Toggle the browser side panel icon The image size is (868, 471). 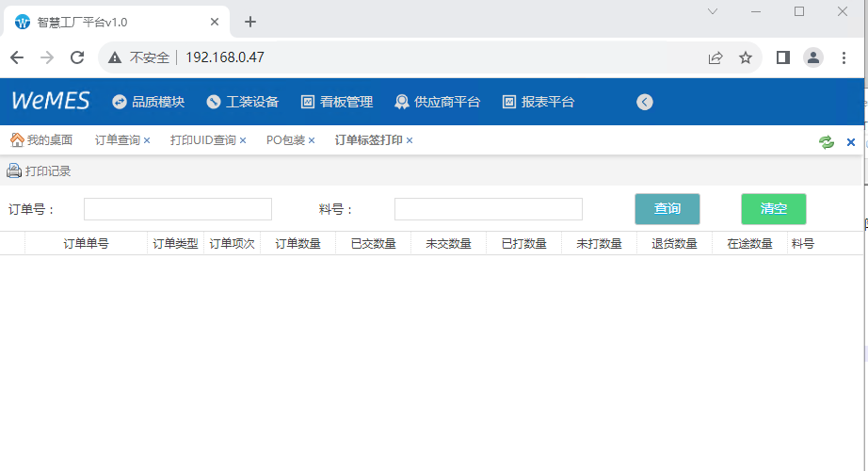click(782, 57)
